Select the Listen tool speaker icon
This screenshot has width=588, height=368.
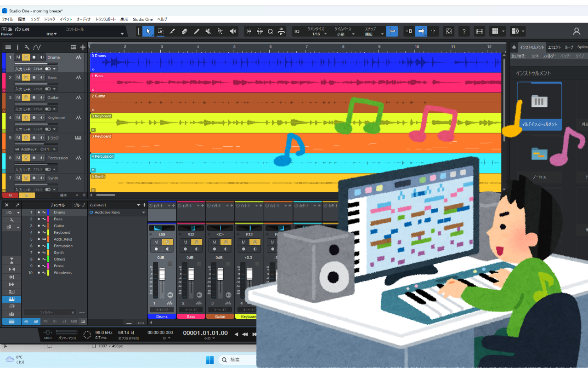pyautogui.click(x=232, y=31)
